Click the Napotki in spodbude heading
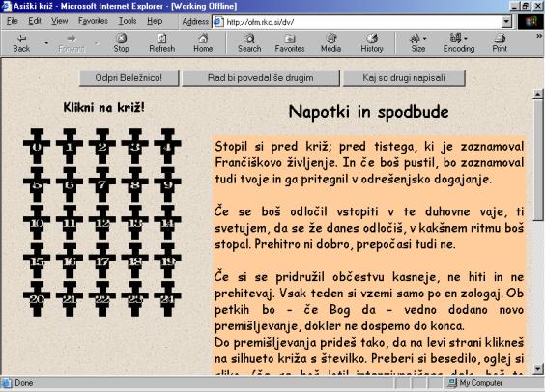 click(x=368, y=112)
